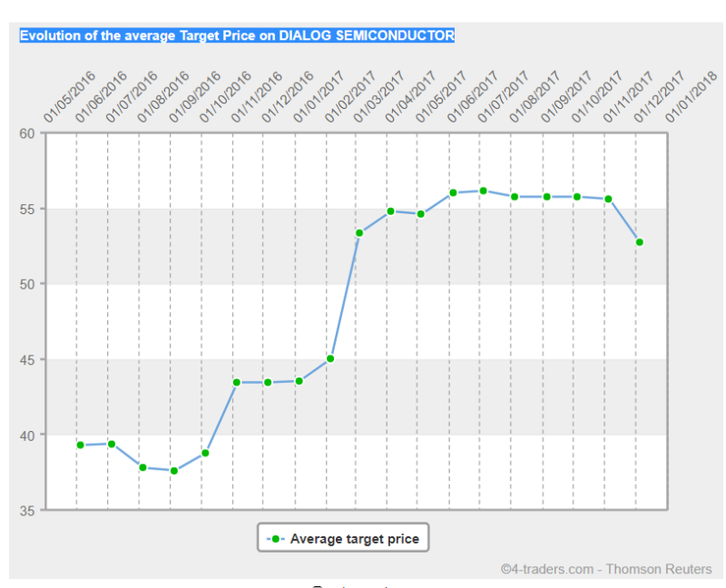Toggle the Average target price legend entry
The width and height of the screenshot is (726, 588).
pyautogui.click(x=343, y=538)
